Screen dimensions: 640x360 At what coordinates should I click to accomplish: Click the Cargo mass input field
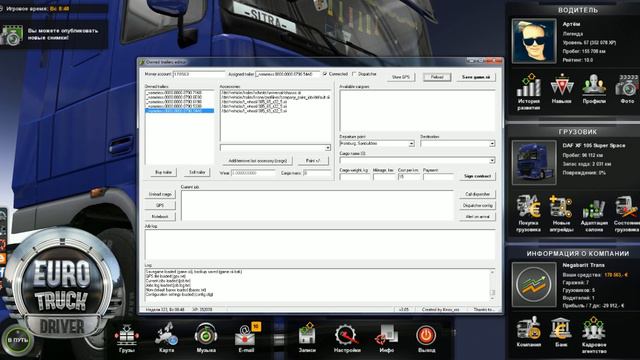[317, 173]
